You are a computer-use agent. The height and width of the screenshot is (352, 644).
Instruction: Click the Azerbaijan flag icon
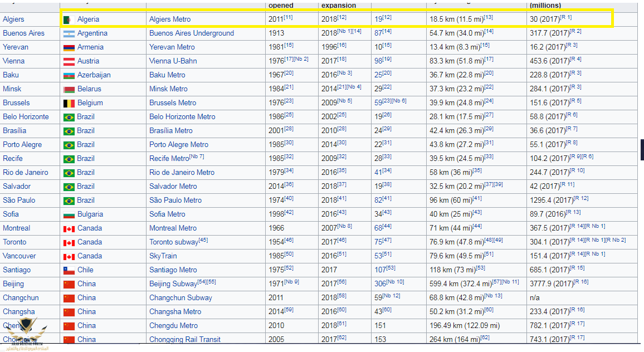[x=69, y=76]
